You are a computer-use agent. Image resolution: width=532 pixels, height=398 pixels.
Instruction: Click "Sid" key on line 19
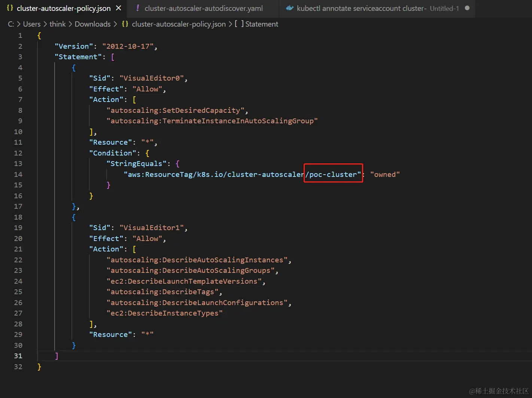100,228
